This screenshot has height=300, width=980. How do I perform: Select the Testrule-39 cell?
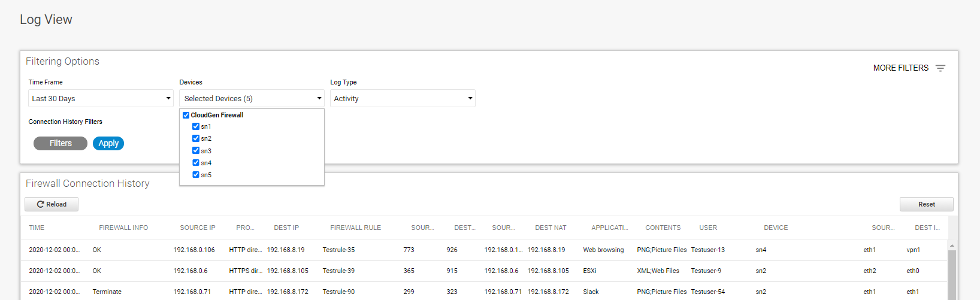(338, 271)
